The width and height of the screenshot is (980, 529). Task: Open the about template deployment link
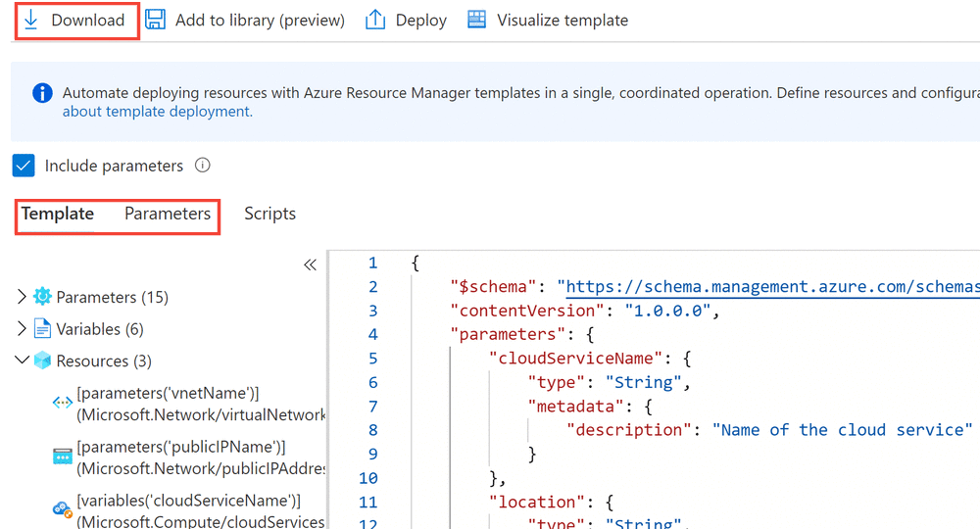pyautogui.click(x=157, y=112)
